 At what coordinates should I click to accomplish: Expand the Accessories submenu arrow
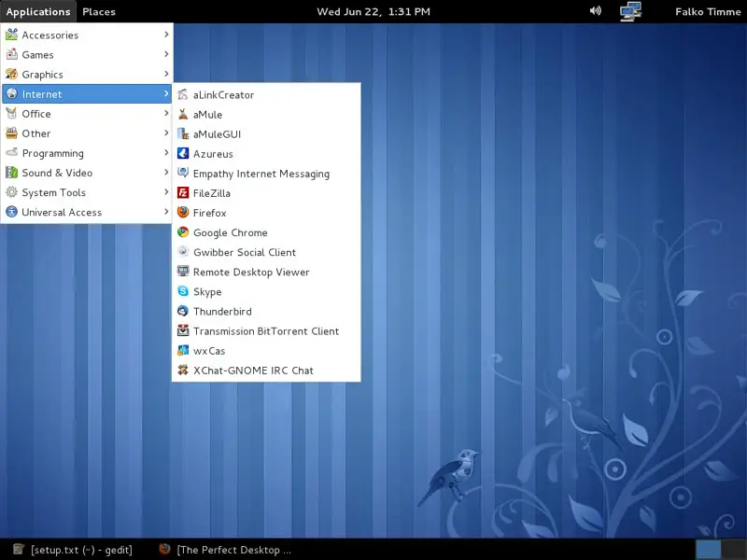(x=166, y=35)
